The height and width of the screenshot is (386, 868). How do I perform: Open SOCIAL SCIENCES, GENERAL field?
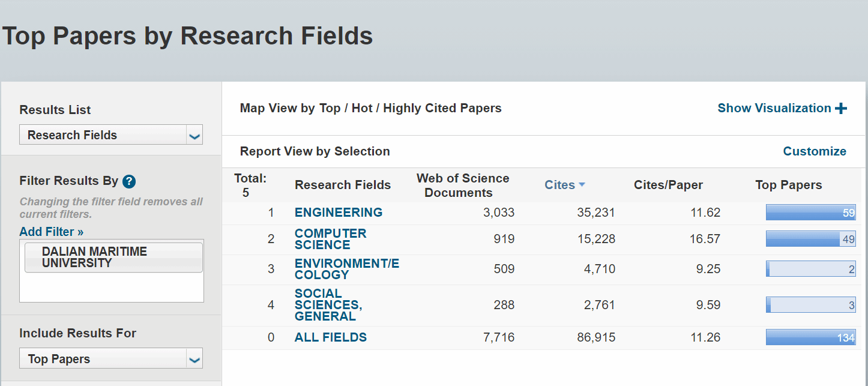pyautogui.click(x=328, y=305)
